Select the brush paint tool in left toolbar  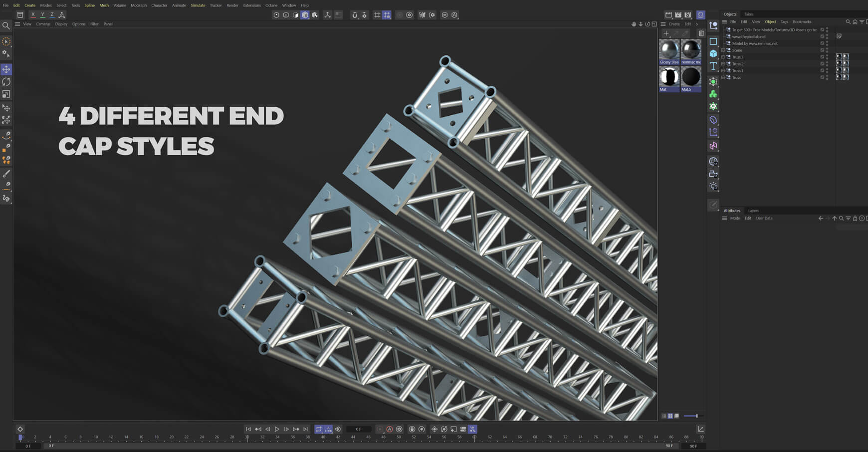[x=6, y=174]
